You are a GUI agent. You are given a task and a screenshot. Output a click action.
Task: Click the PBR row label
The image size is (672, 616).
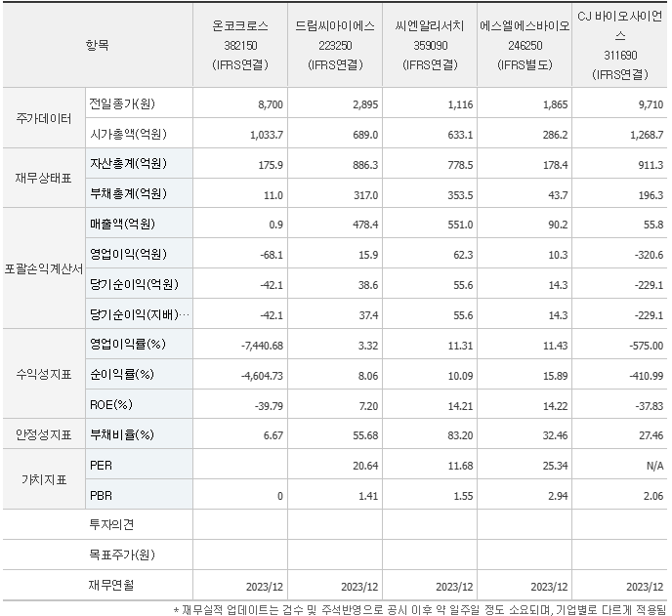pos(101,496)
